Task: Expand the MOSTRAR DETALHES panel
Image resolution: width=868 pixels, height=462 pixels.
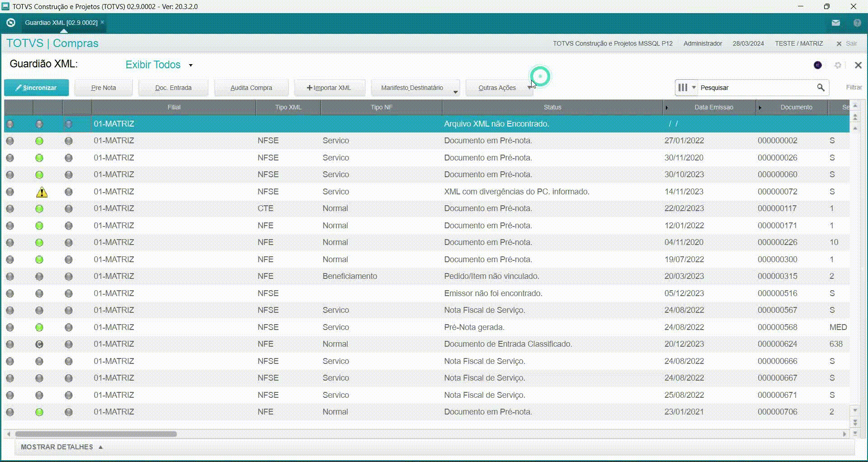Action: [x=61, y=447]
